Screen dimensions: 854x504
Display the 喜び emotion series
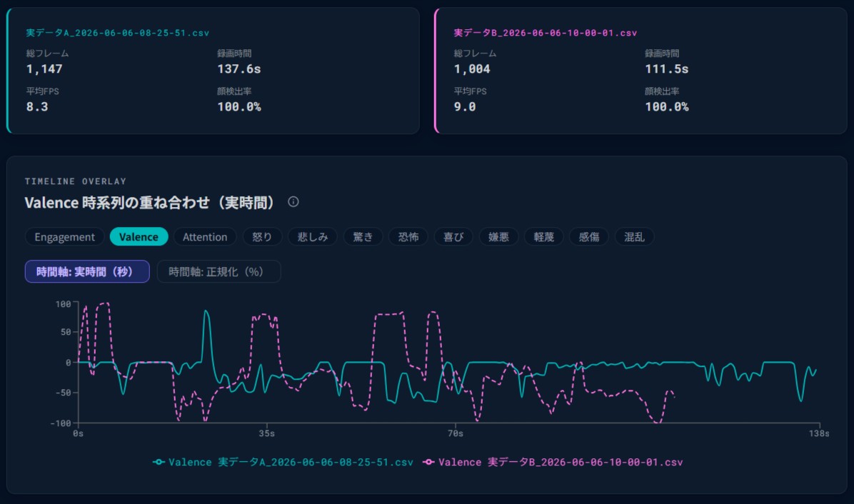point(453,237)
